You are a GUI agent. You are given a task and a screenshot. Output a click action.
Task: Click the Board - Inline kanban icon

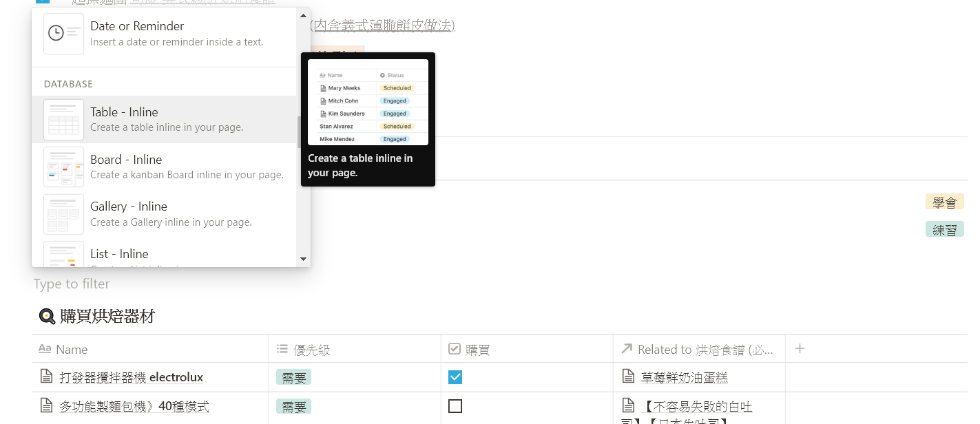(x=63, y=167)
